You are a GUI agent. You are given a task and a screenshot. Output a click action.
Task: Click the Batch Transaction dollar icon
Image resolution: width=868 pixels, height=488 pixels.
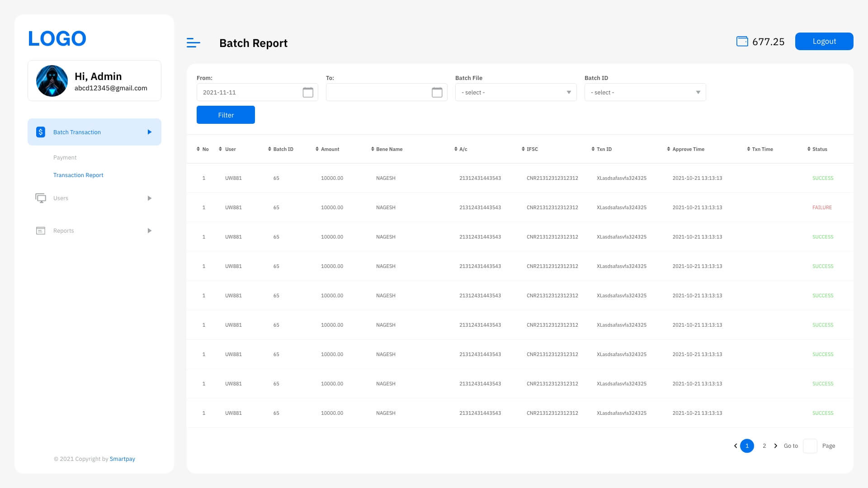click(x=41, y=132)
